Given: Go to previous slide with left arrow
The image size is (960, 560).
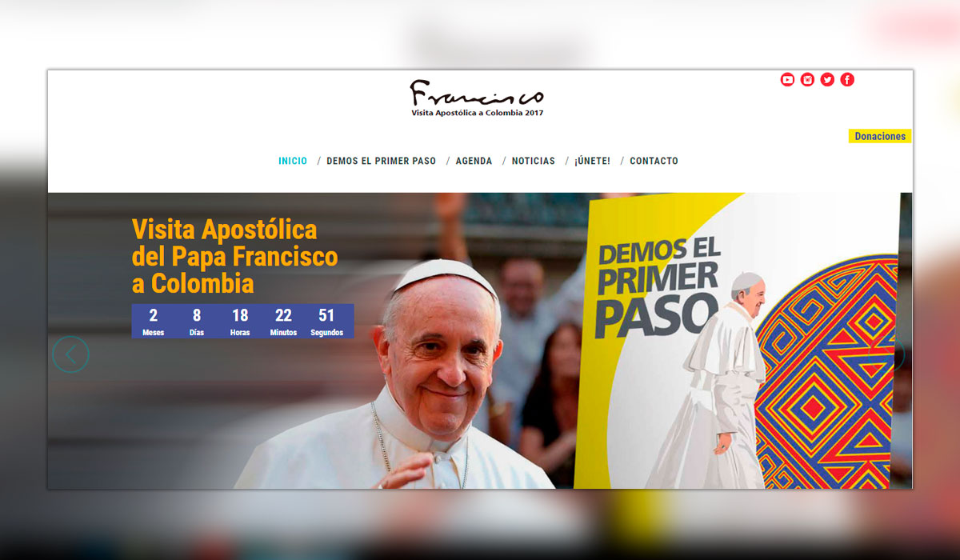Looking at the screenshot, I should 70,354.
